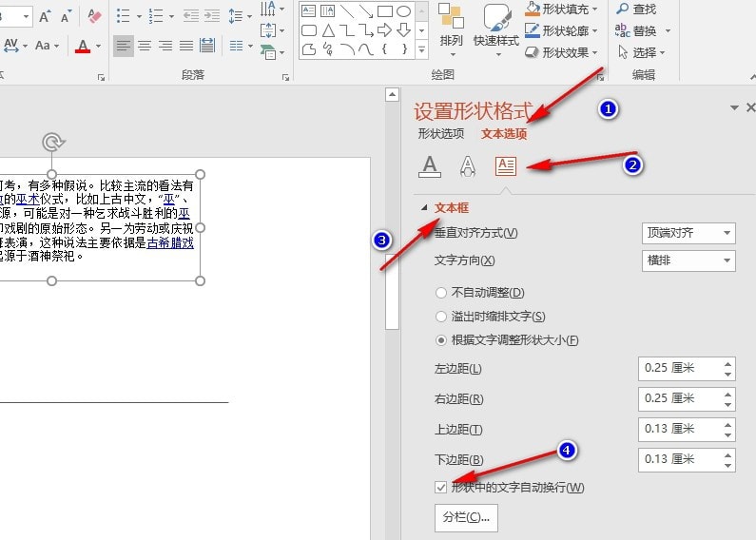The width and height of the screenshot is (756, 540).
Task: Click inside the 左边距 (Left margin) input field
Action: click(679, 369)
